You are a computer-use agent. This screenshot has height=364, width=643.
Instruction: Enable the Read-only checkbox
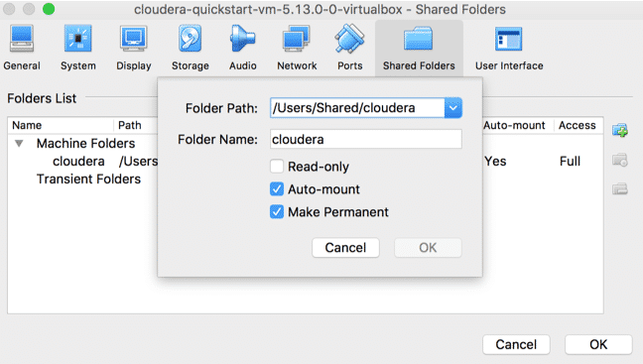tap(277, 167)
